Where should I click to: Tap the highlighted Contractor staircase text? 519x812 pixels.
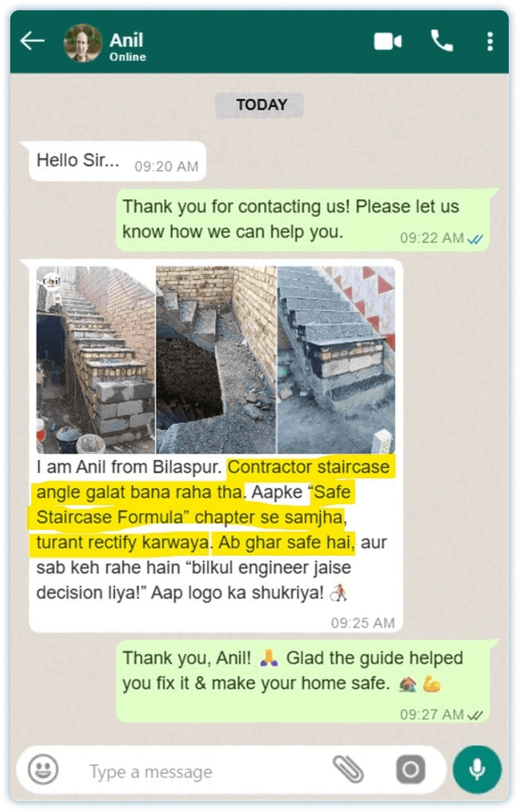point(309,467)
